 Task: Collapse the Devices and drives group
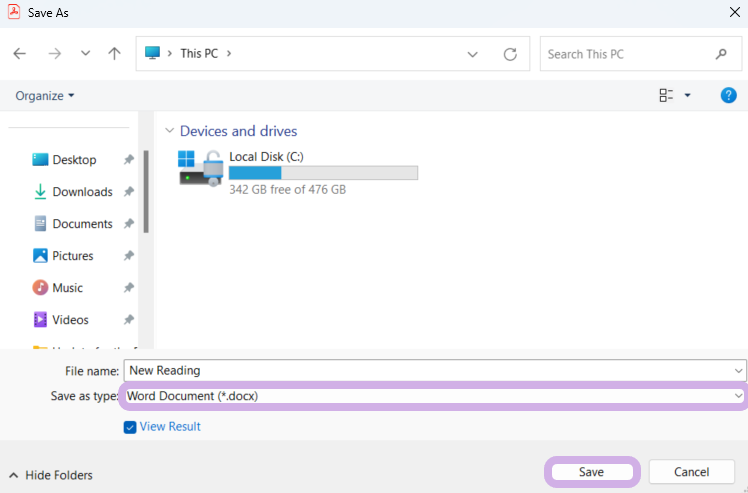170,131
